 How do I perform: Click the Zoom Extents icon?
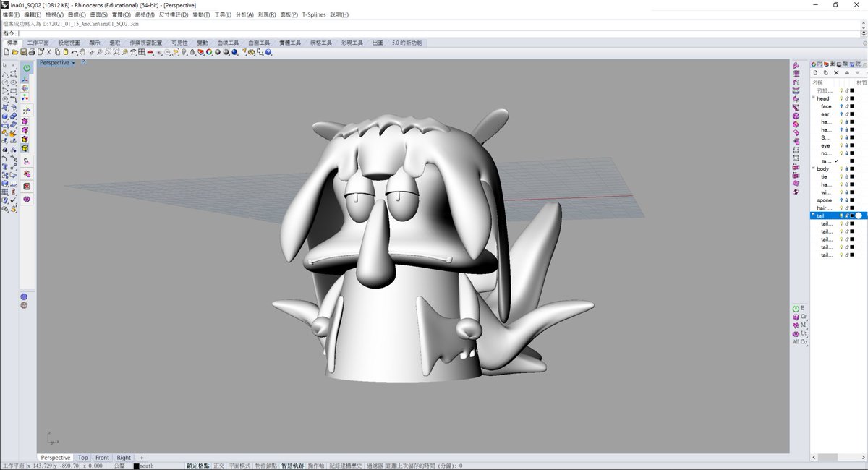[116, 52]
